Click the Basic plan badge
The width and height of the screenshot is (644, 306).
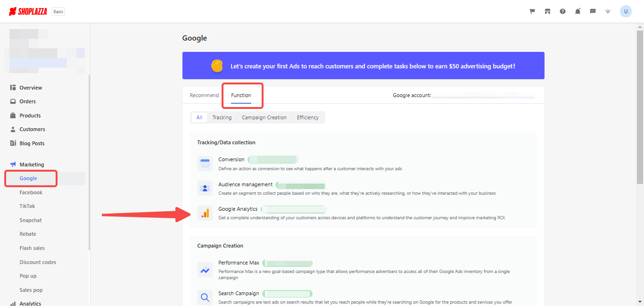click(x=58, y=11)
